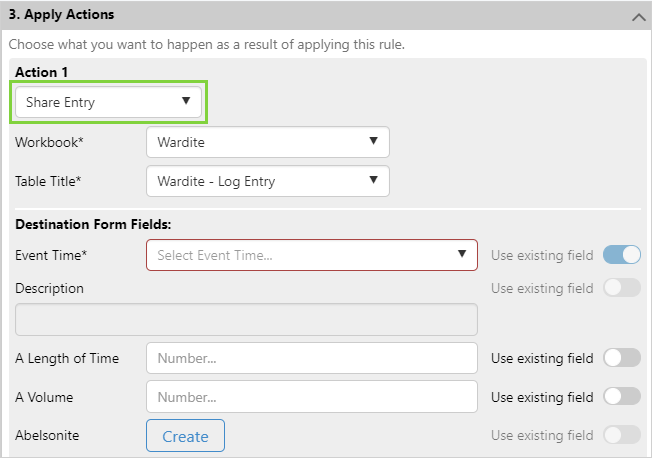Toggle Description use existing field switch
The width and height of the screenshot is (652, 458).
(622, 288)
